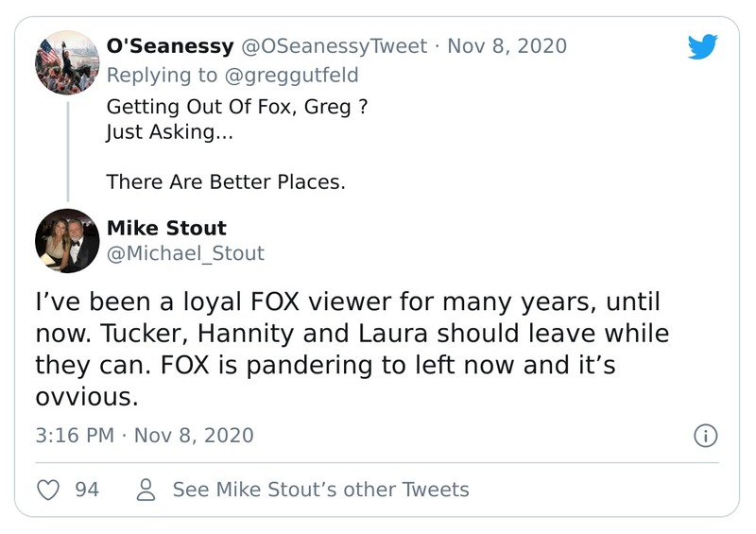Click the 3:16 PM timestamp
This screenshot has width=756, height=534.
tap(76, 436)
